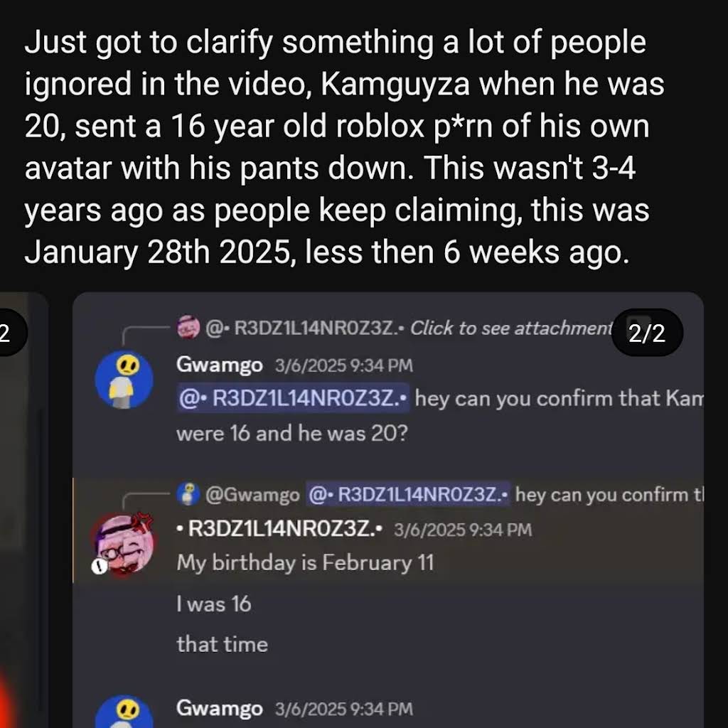Select the "My birthday is February 11" message
The height and width of the screenshot is (728, 728).
click(x=305, y=563)
